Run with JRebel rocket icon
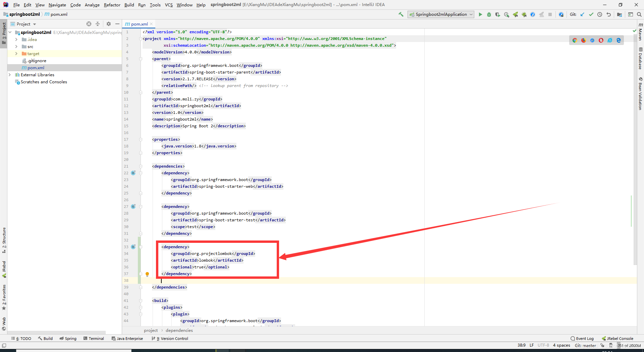 tap(515, 14)
